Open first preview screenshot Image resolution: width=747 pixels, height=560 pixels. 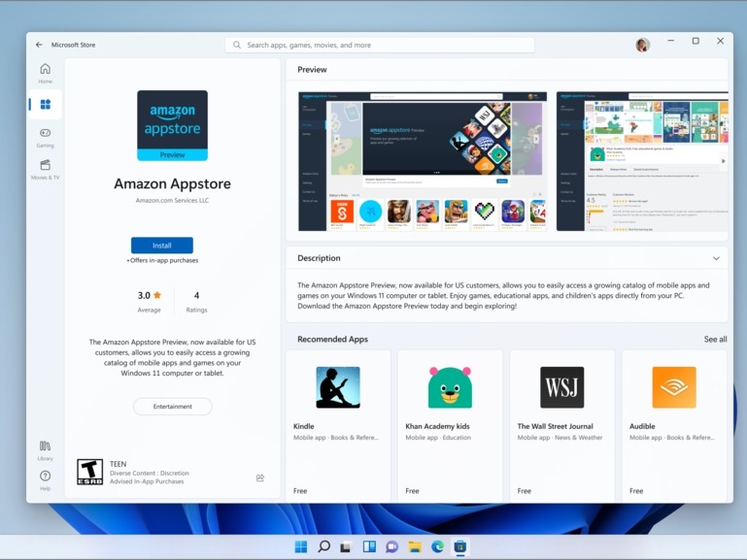[x=423, y=161]
